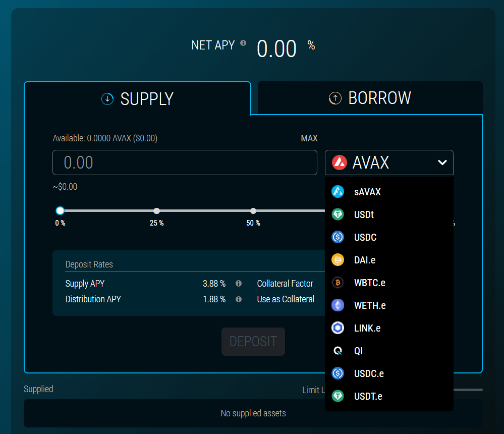Viewport: 504px width, 434px height.
Task: Choose USDt in the dropdown list
Action: (389, 214)
